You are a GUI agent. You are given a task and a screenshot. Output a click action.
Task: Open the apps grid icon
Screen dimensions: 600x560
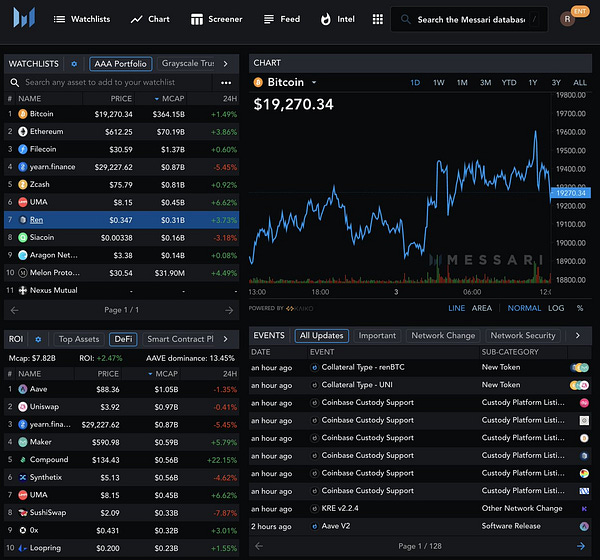click(378, 19)
